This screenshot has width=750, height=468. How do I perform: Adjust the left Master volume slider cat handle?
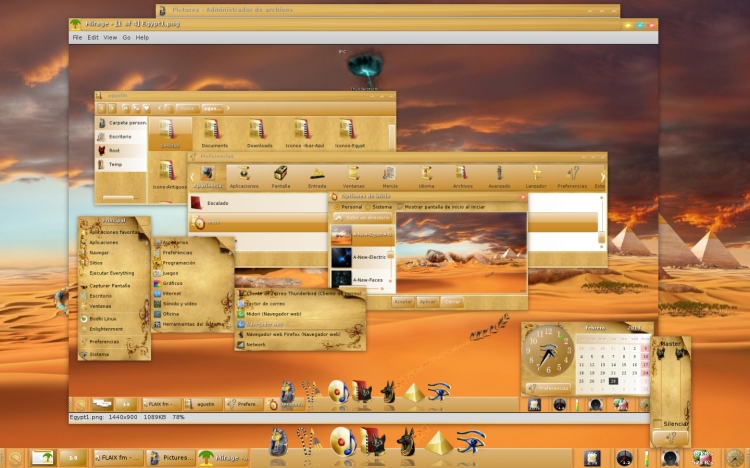[661, 353]
